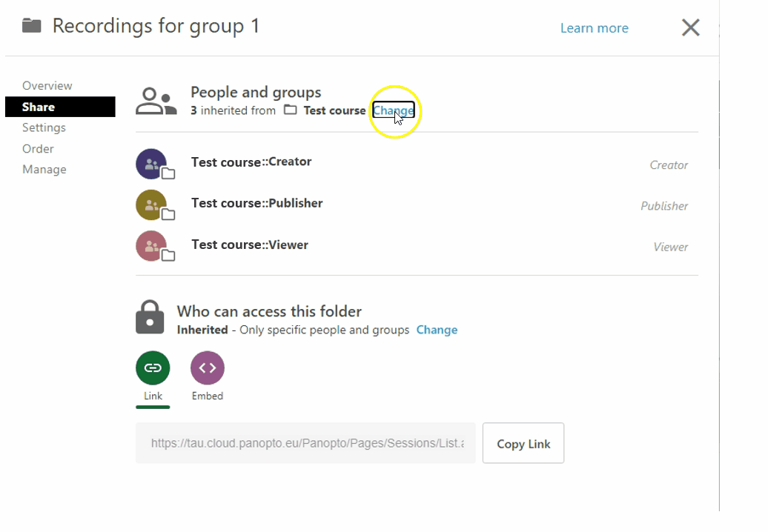768x532 pixels.
Task: Click the Who can access this folder heading
Action: tap(269, 311)
